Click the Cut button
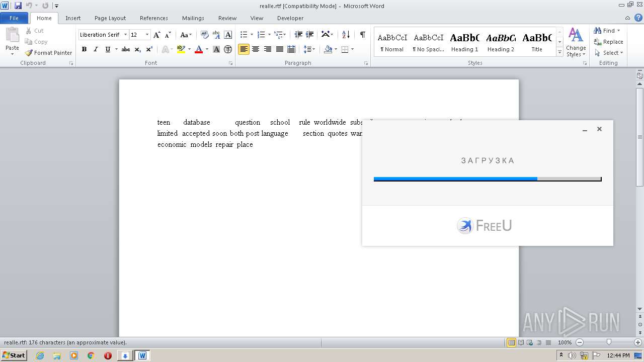The width and height of the screenshot is (644, 362). pos(35,31)
